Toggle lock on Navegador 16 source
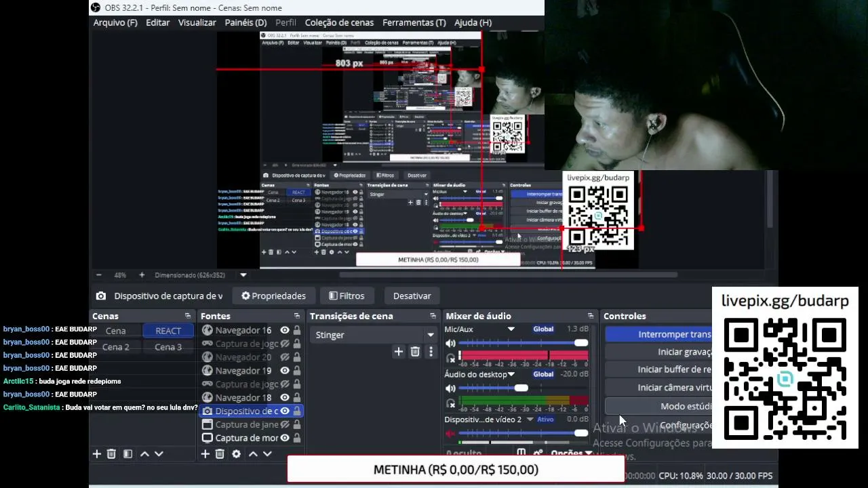868x488 pixels. click(x=297, y=330)
